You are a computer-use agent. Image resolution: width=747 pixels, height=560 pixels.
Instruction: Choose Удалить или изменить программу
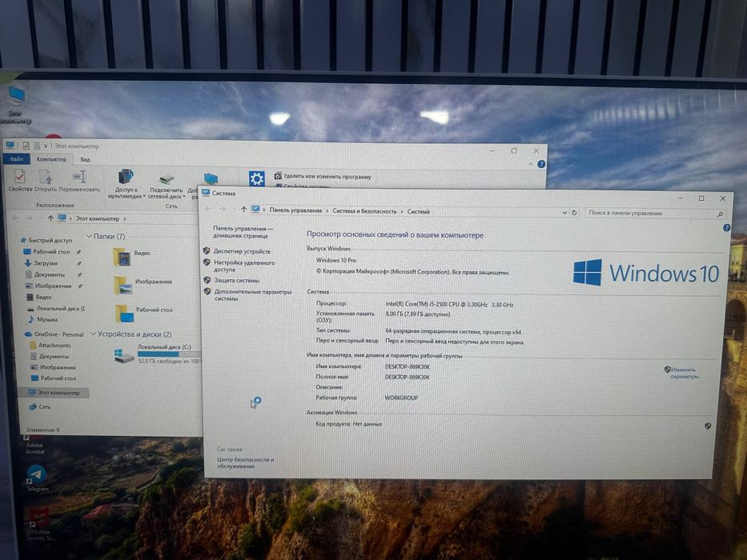(323, 176)
